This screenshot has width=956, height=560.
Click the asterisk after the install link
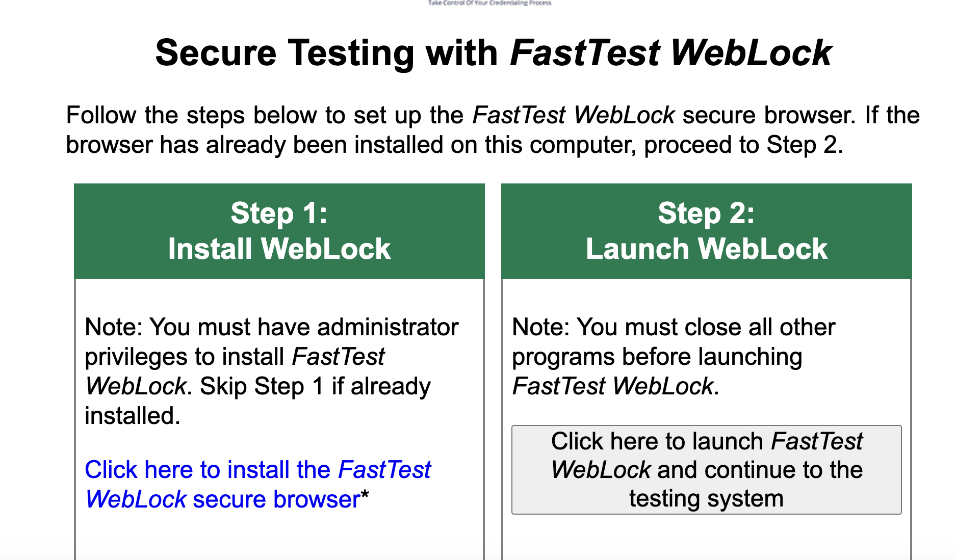click(365, 496)
